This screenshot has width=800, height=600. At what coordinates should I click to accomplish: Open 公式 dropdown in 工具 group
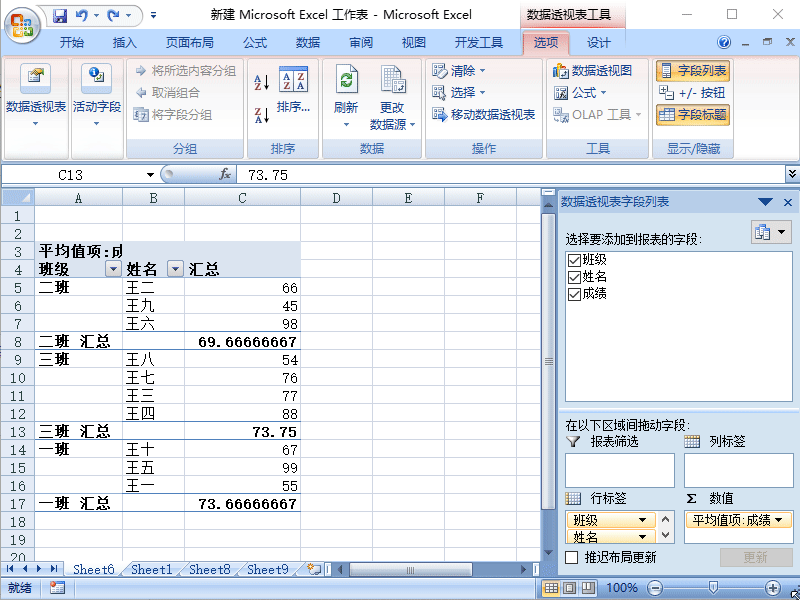(580, 92)
